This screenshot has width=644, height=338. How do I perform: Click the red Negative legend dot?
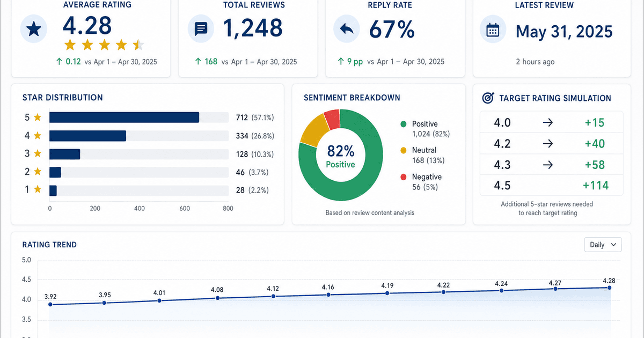point(404,178)
